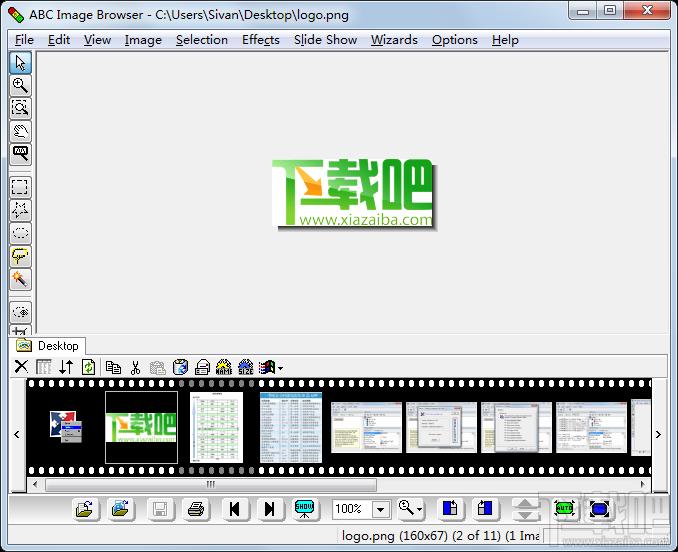Click the rotate left blue page button
The height and width of the screenshot is (552, 678).
tap(450, 509)
